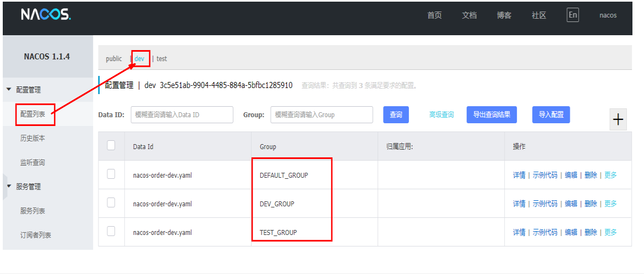
Task: Switch to the public namespace tab
Action: (114, 59)
